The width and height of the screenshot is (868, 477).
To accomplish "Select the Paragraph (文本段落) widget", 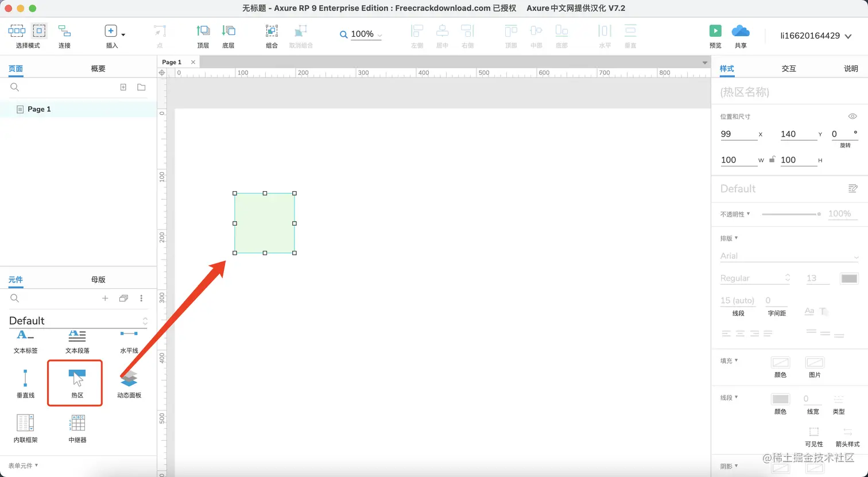I will pos(77,342).
